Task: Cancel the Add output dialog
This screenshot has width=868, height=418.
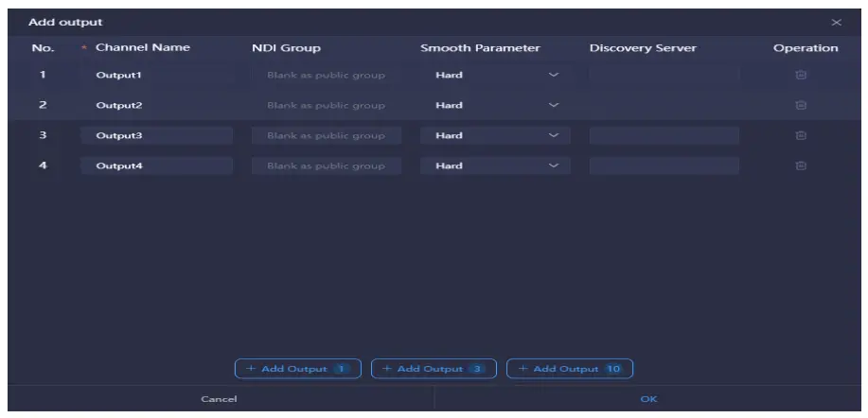Action: [220, 399]
